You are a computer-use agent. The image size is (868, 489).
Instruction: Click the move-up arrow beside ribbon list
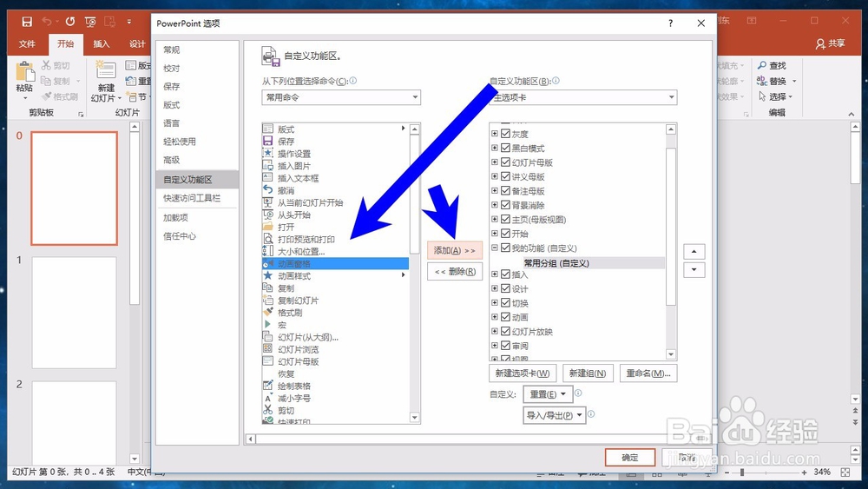(x=694, y=251)
